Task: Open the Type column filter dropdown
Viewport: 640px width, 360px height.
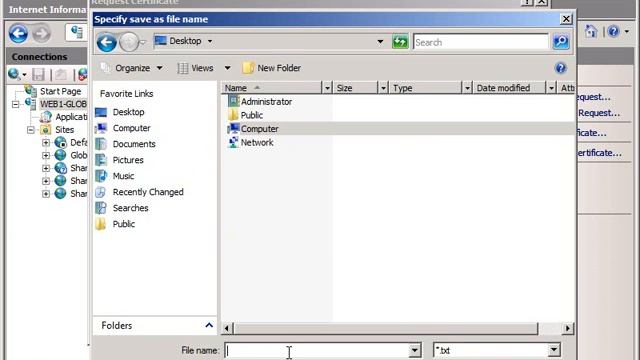Action: click(x=467, y=88)
